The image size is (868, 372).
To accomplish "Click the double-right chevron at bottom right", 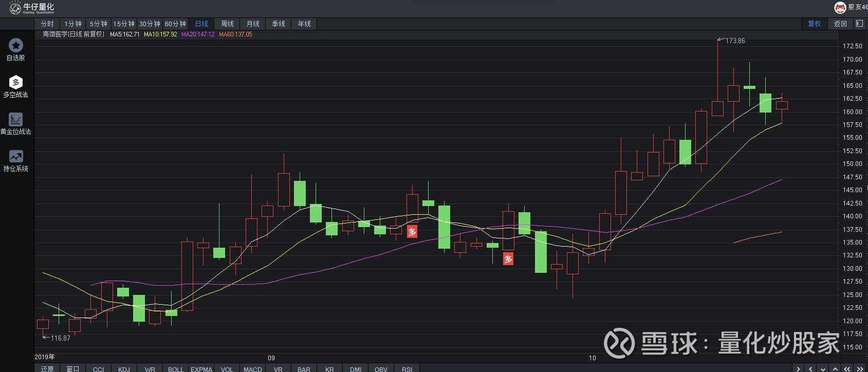I will click(x=860, y=369).
